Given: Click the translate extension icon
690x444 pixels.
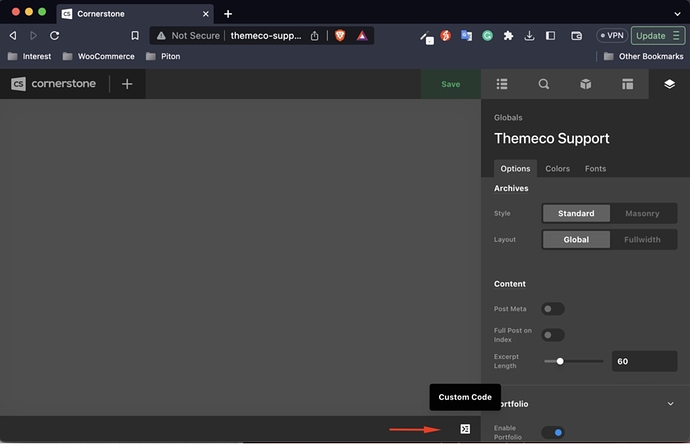Looking at the screenshot, I should click(466, 36).
